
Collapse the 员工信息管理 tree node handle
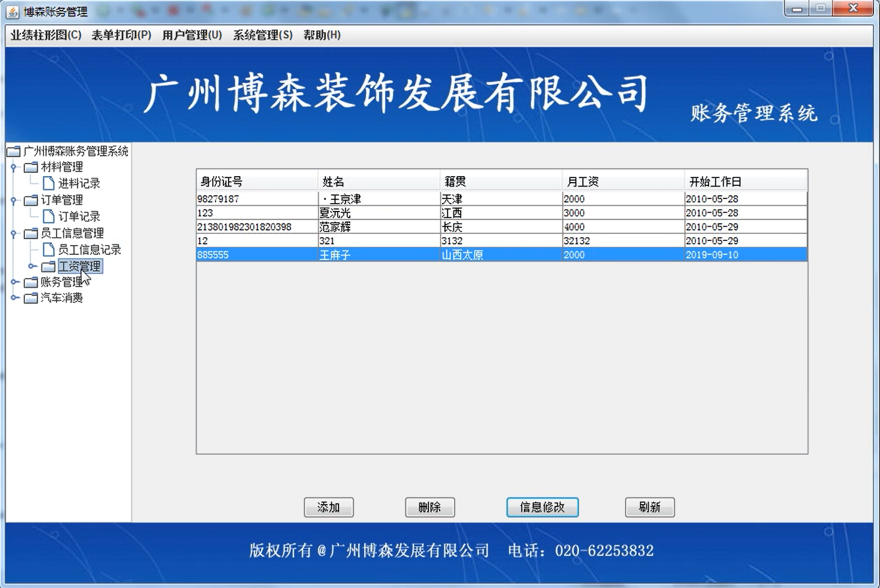coord(13,233)
